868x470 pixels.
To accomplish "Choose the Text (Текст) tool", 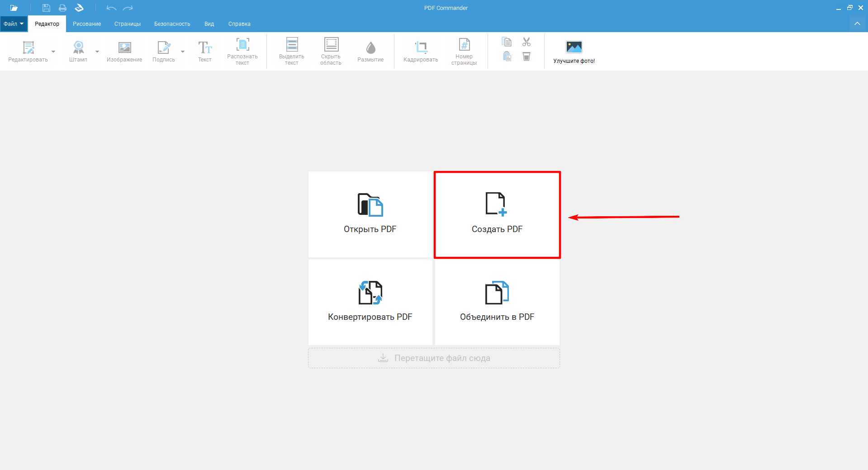I will coord(204,47).
